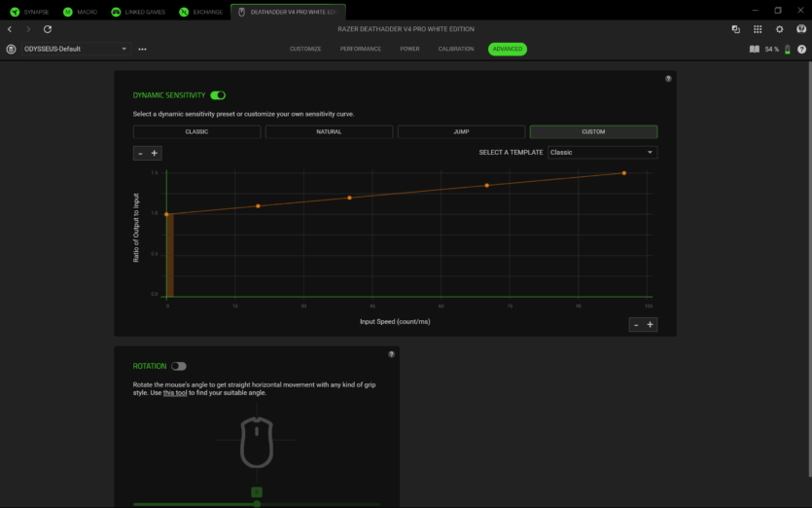This screenshot has height=508, width=812.
Task: Click the rotation angle slider handle
Action: (257, 503)
